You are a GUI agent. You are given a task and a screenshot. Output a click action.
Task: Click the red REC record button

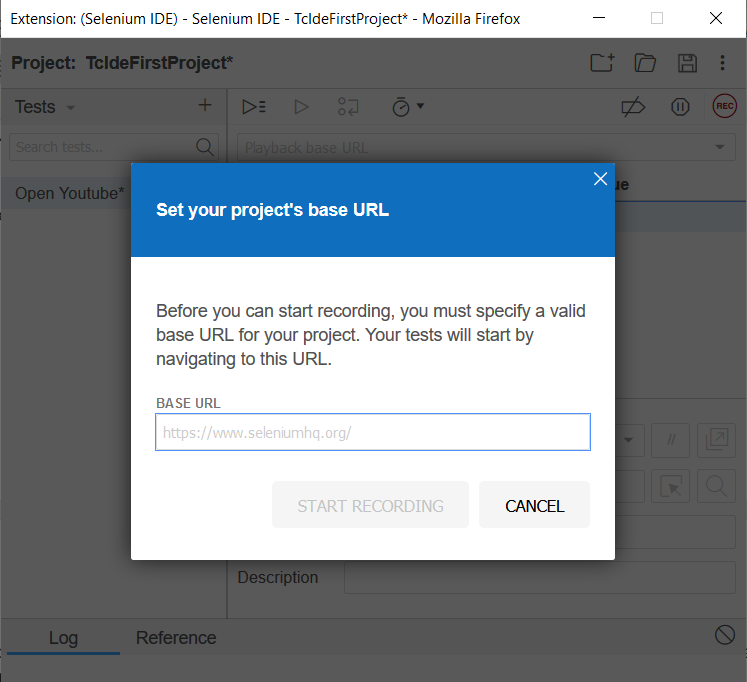[725, 106]
